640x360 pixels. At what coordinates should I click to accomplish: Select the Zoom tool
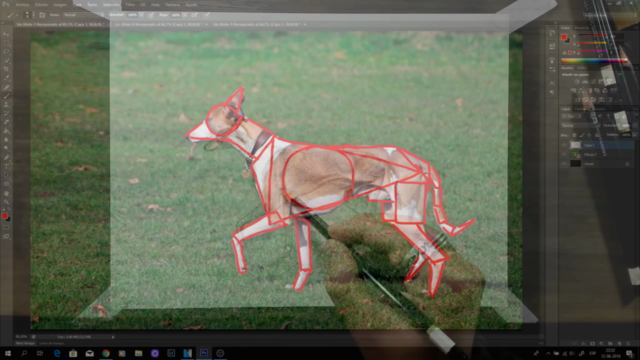[x=6, y=202]
